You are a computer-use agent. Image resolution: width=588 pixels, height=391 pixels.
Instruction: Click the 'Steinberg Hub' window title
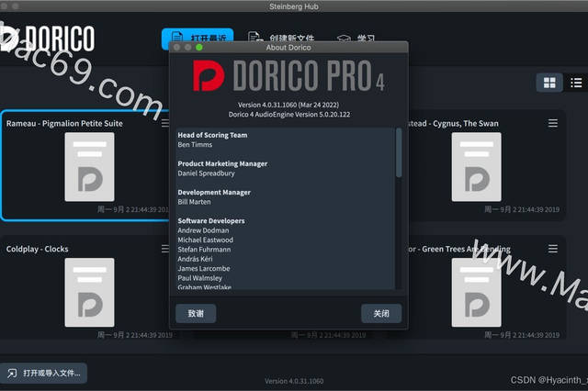294,6
